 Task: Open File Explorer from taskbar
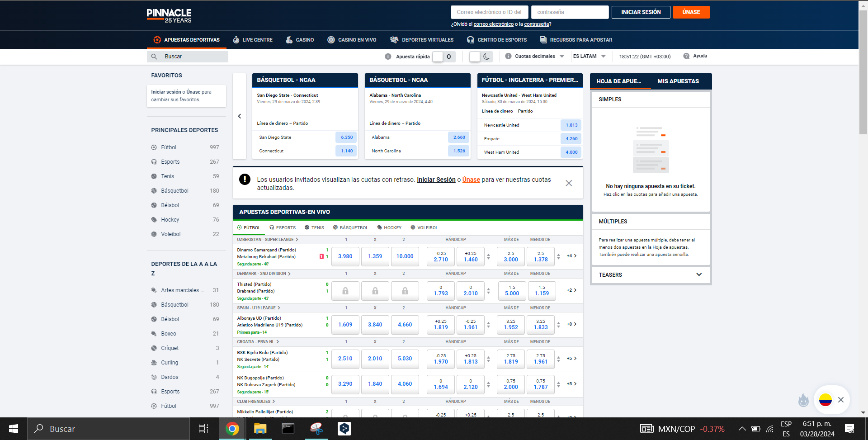(260, 429)
